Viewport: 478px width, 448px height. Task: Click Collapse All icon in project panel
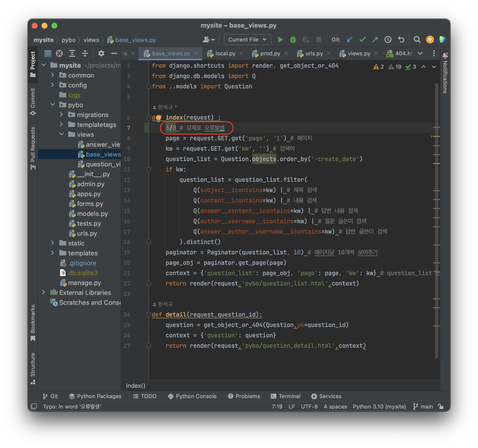point(85,53)
